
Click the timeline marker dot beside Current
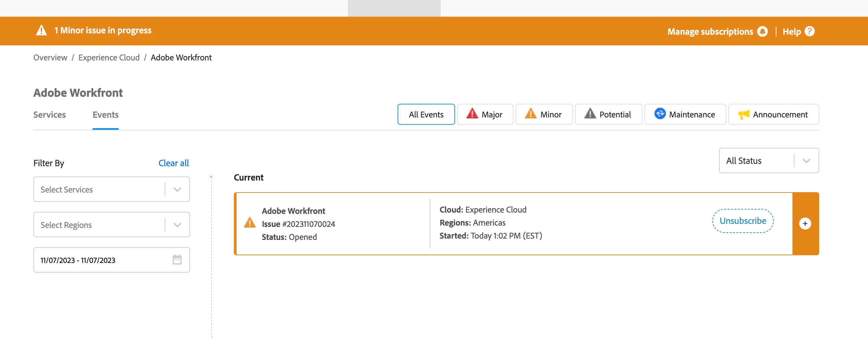[211, 177]
